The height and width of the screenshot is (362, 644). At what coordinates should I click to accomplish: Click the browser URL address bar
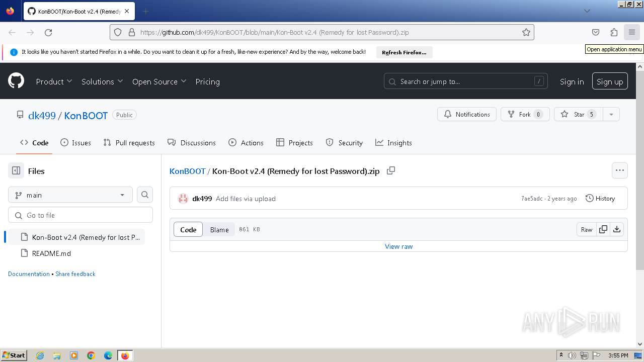(322, 32)
